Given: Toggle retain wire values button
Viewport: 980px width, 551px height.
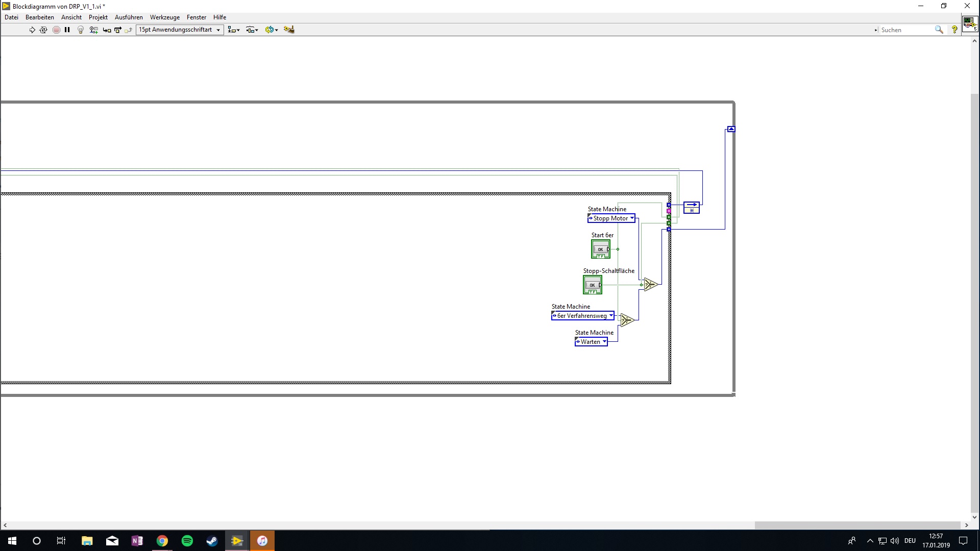Looking at the screenshot, I should pos(93,30).
